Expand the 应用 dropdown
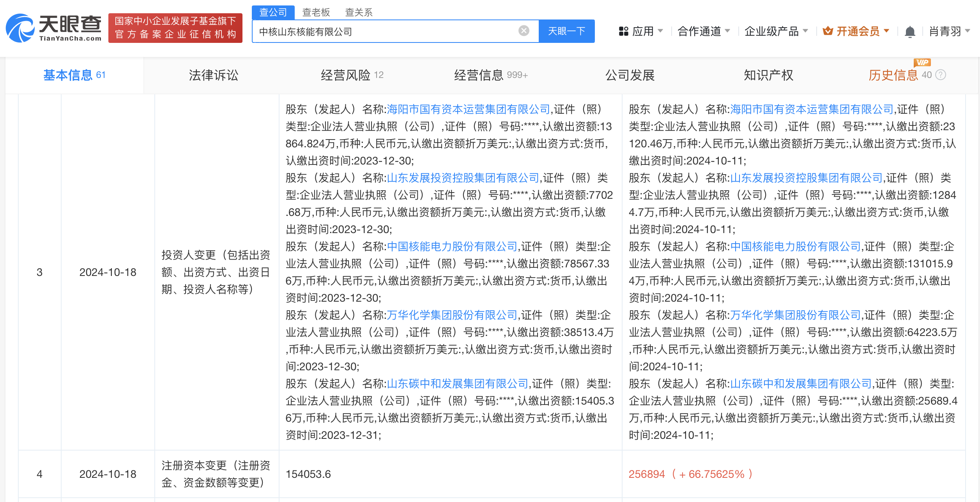 tap(645, 31)
